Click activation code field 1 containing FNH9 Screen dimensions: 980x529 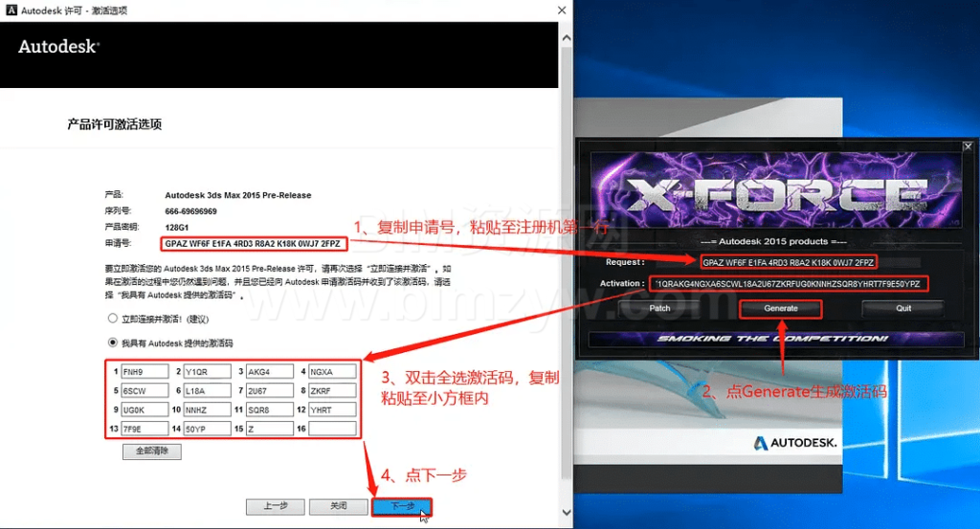pyautogui.click(x=145, y=371)
